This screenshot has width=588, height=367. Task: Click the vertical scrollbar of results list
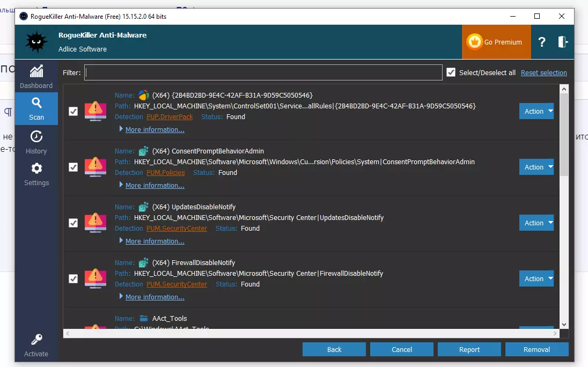pyautogui.click(x=564, y=134)
